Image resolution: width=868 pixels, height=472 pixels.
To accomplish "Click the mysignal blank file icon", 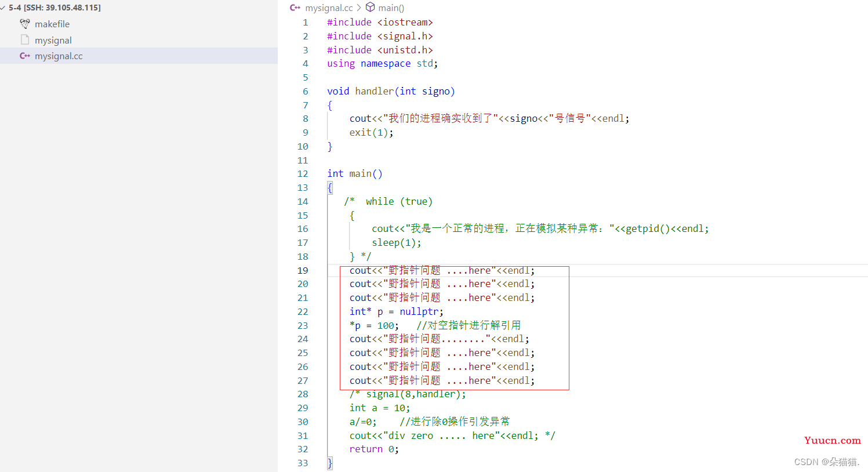I will tap(25, 40).
